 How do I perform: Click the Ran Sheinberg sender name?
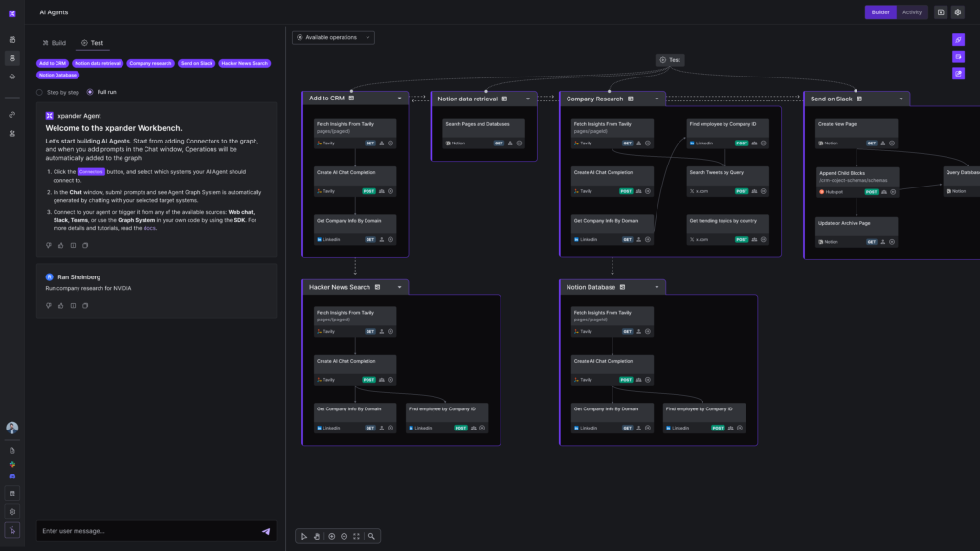click(x=78, y=277)
